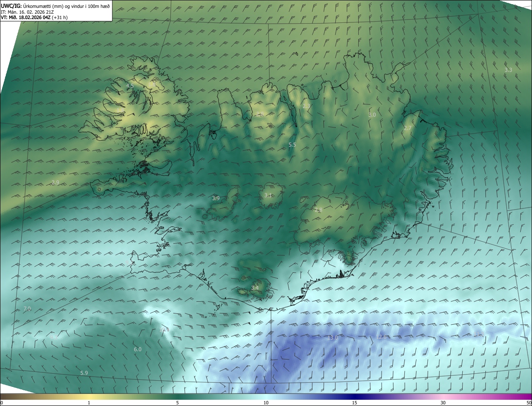532x406 pixels.
Task: Click the map value 3.1
Action: 268,195
